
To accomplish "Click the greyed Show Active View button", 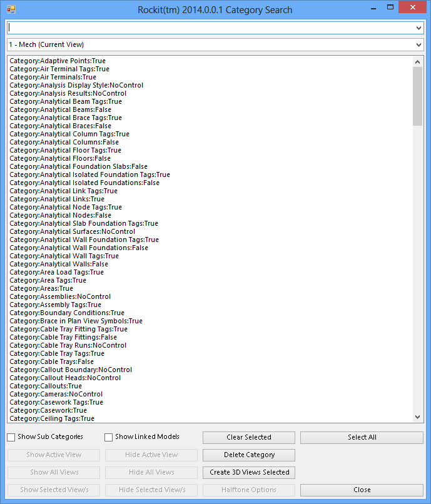I will click(54, 455).
